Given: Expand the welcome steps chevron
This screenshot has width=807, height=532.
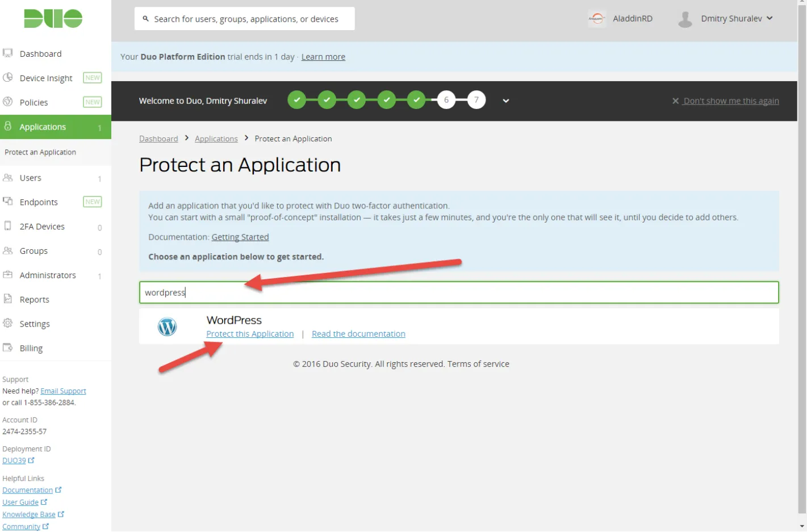Looking at the screenshot, I should point(506,101).
